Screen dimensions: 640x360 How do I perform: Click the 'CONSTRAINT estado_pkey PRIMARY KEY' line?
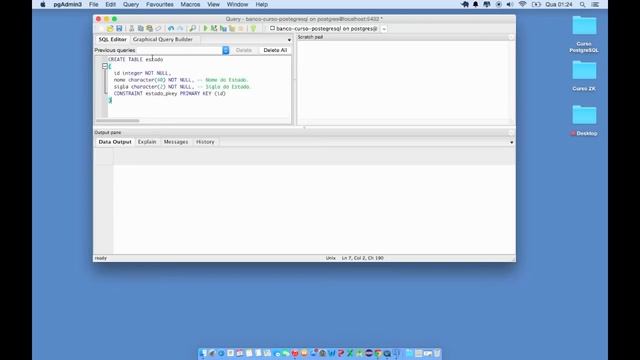169,93
